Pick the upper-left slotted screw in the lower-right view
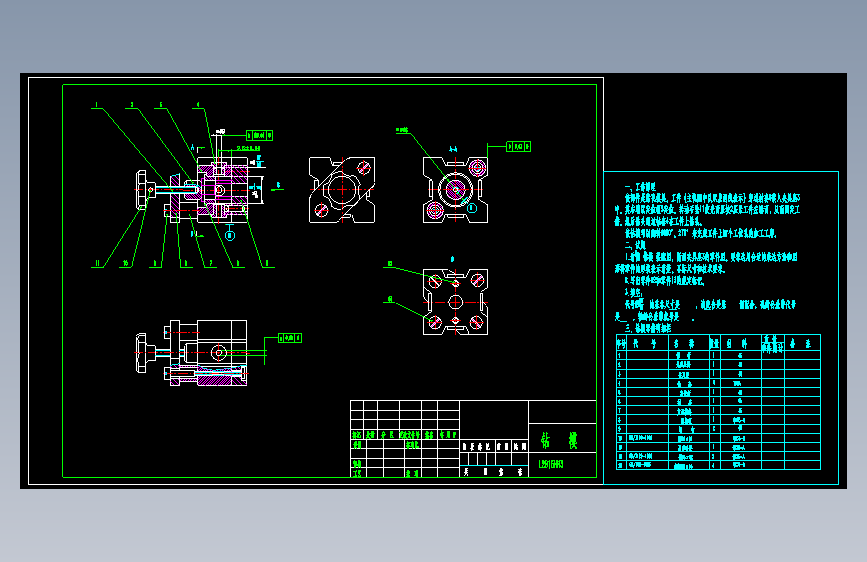The image size is (867, 562). point(435,281)
